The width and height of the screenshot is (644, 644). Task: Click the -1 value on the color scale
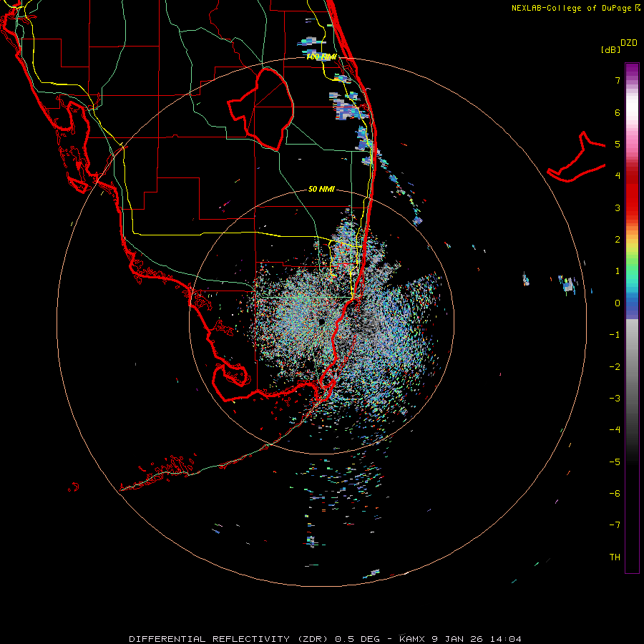pos(615,335)
